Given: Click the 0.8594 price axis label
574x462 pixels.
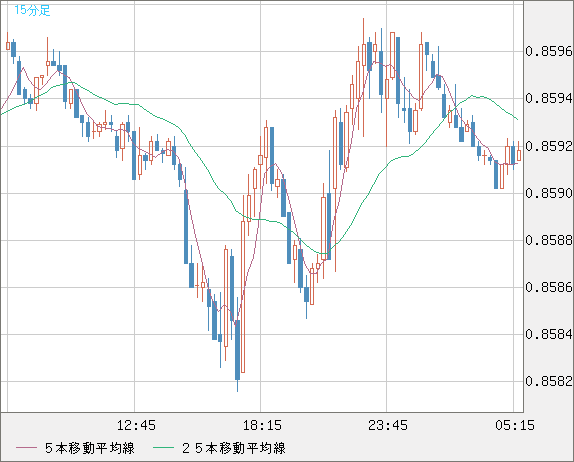Looking at the screenshot, I should coord(549,98).
